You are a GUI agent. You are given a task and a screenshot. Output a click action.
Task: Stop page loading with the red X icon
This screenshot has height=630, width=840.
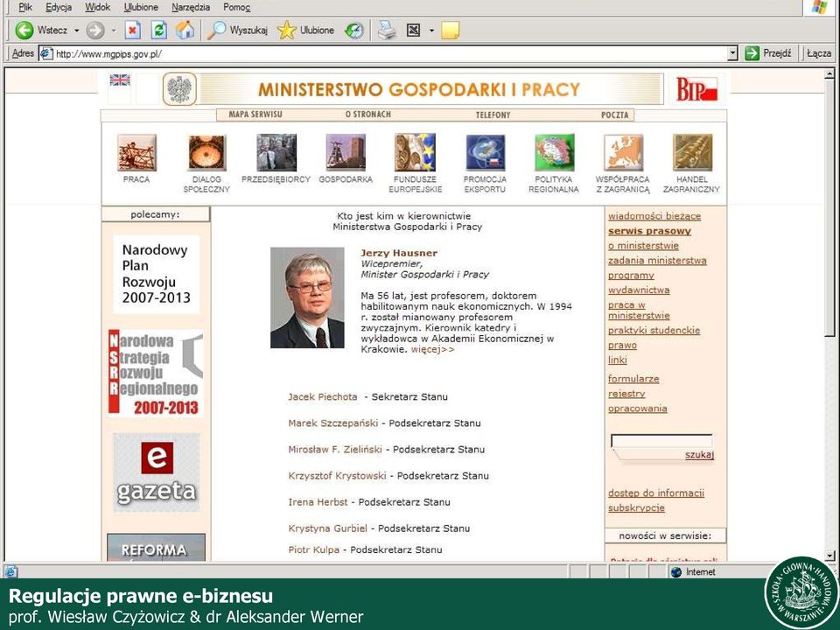point(132,30)
